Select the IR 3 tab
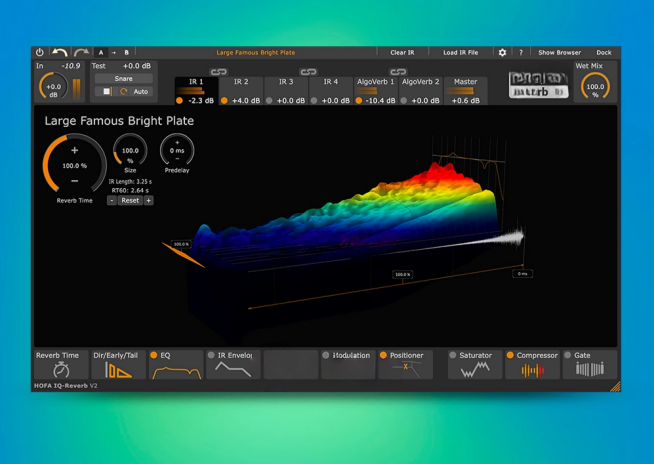Viewport: 654px width, 464px height. click(x=286, y=91)
